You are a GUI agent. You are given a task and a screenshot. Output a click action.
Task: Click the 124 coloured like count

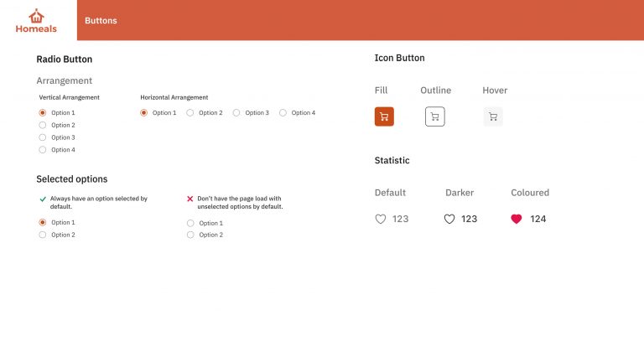538,220
